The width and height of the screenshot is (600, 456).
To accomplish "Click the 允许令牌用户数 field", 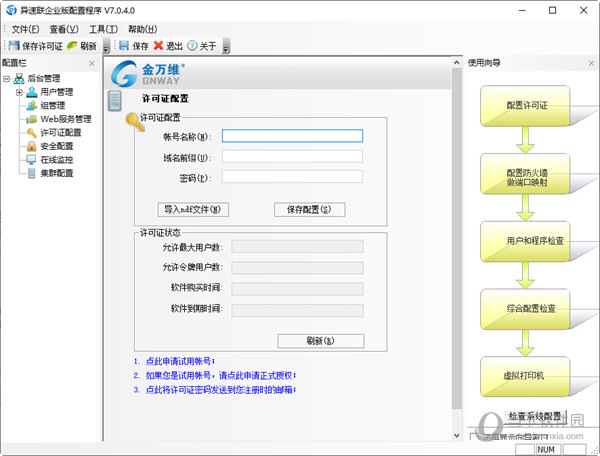I will [x=297, y=268].
